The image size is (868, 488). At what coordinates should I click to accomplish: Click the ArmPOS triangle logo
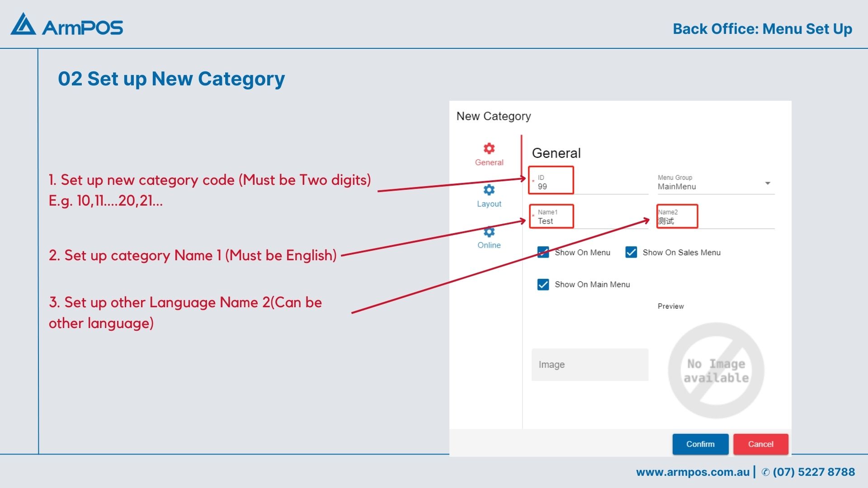[23, 25]
